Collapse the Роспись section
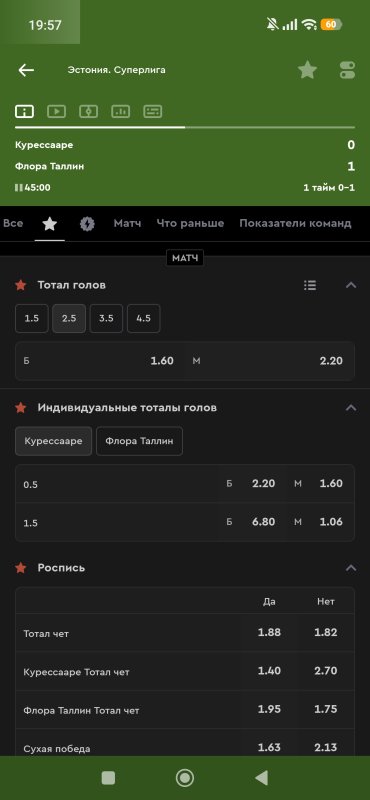 tap(351, 568)
